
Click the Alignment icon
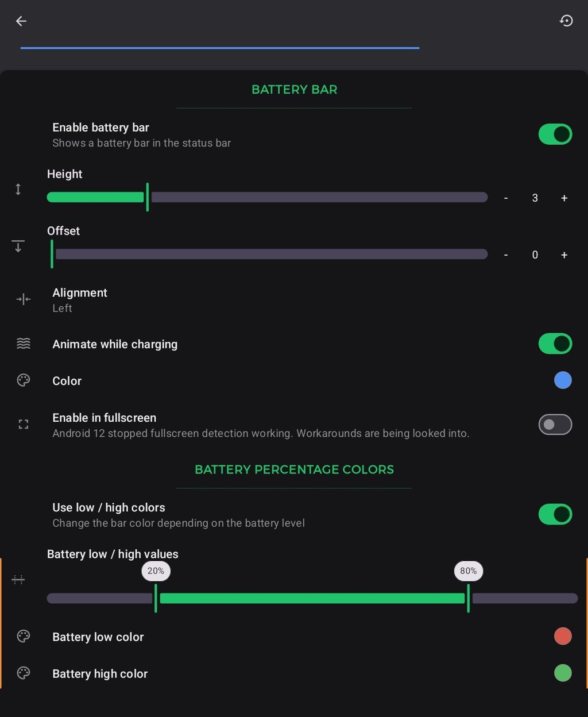click(24, 299)
